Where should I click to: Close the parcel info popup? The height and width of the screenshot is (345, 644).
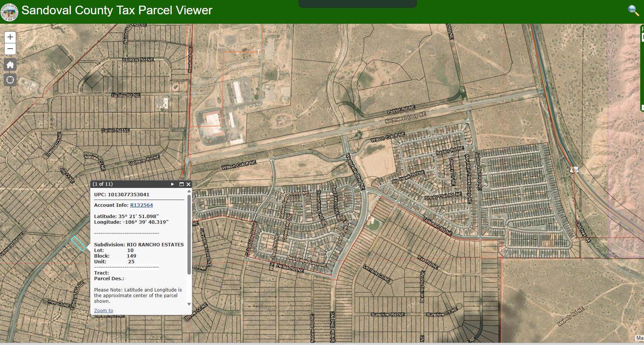click(x=188, y=184)
